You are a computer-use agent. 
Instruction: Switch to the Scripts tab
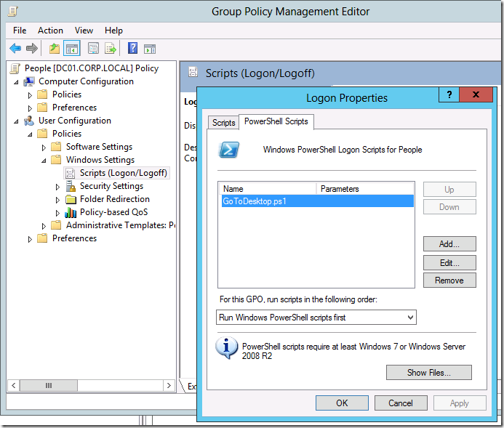223,122
